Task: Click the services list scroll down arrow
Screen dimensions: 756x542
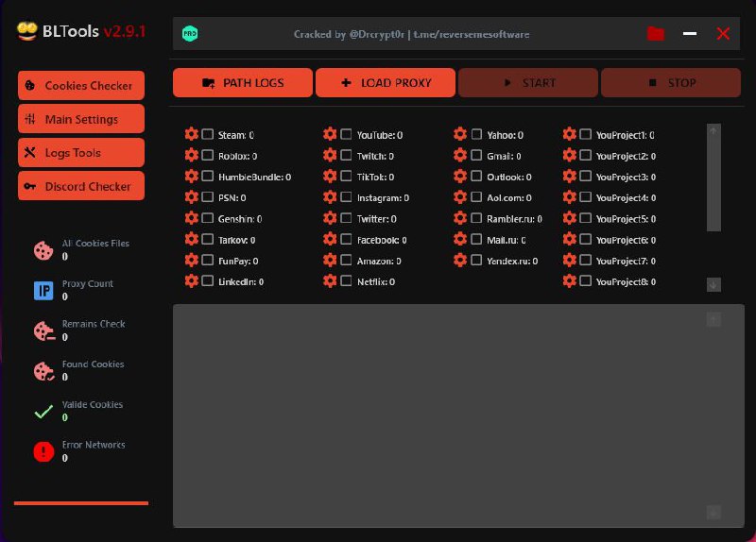Action: (x=713, y=284)
